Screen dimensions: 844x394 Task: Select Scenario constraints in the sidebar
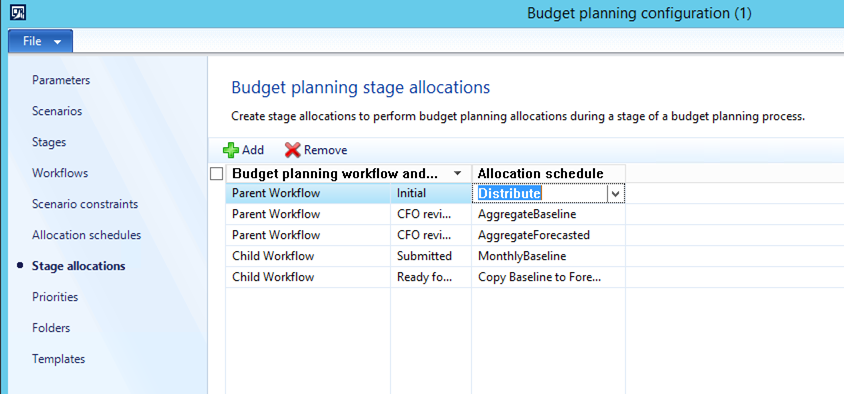click(85, 205)
